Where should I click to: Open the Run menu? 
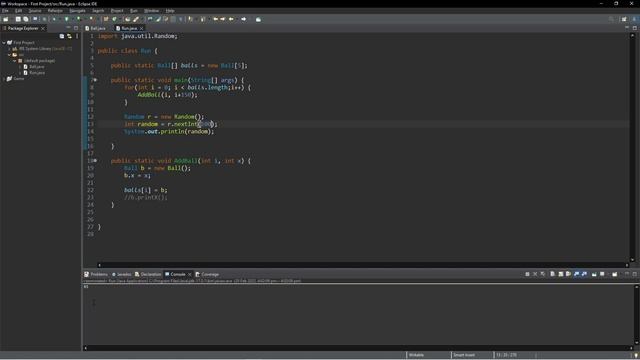click(133, 11)
